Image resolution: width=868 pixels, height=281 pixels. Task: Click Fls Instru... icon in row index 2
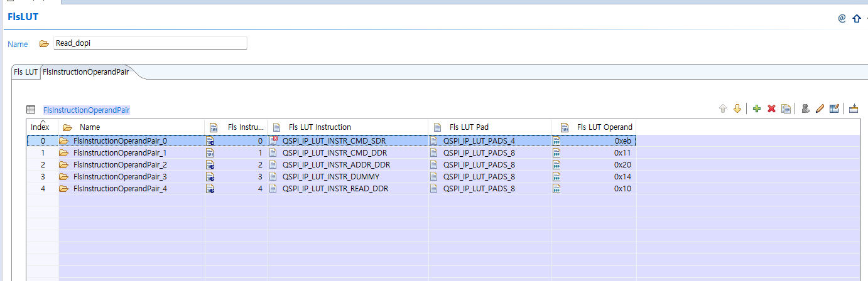click(x=210, y=164)
